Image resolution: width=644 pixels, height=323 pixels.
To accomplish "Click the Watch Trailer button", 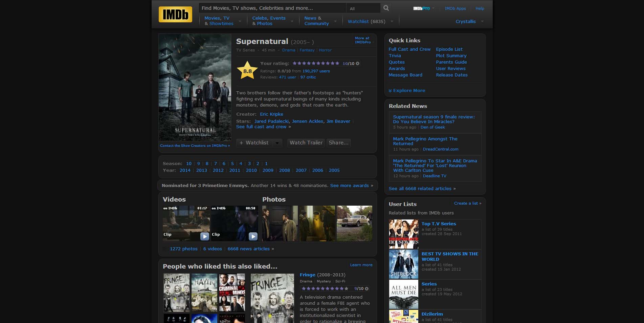I will pos(306,143).
